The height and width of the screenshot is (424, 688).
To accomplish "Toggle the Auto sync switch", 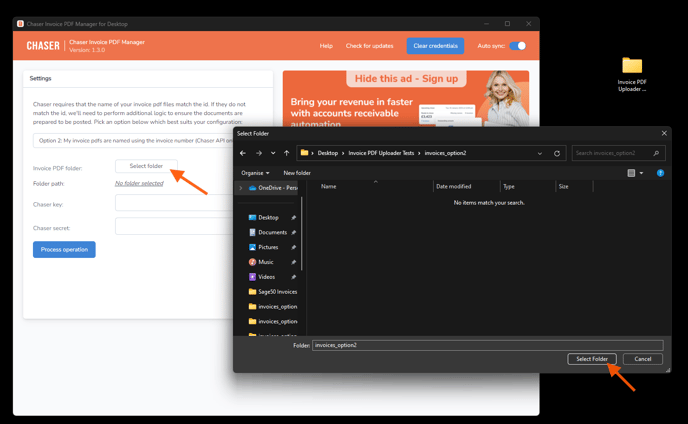I will (x=518, y=46).
